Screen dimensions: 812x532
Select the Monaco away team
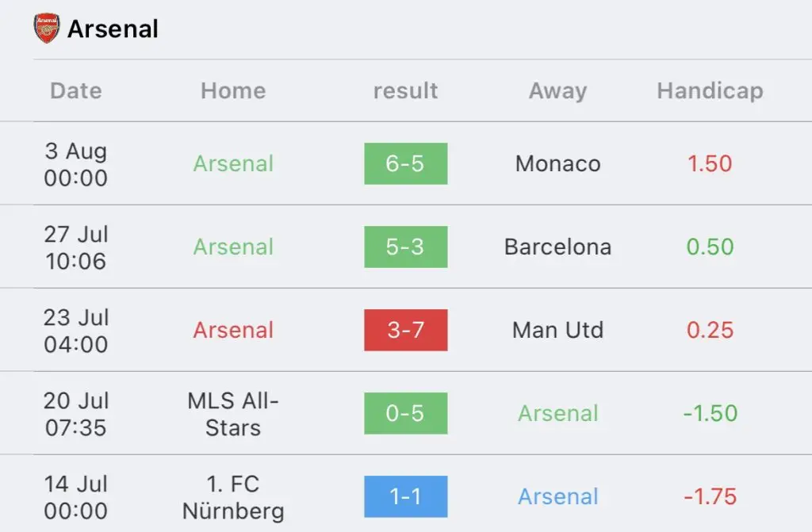point(557,163)
